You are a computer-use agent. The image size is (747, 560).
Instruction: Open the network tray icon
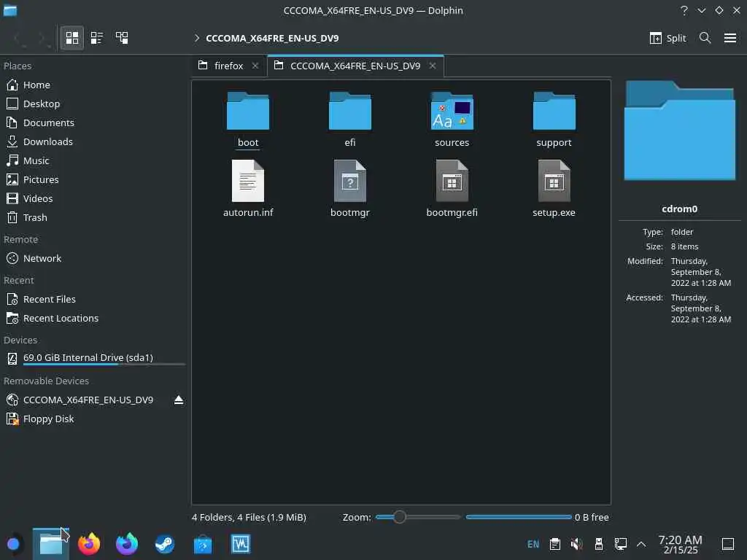tap(620, 544)
